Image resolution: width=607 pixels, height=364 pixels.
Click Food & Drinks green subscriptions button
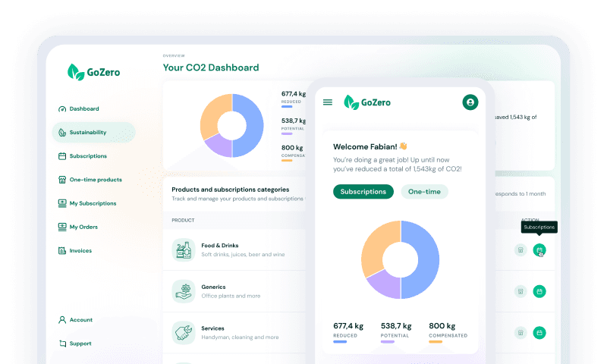[x=539, y=250]
